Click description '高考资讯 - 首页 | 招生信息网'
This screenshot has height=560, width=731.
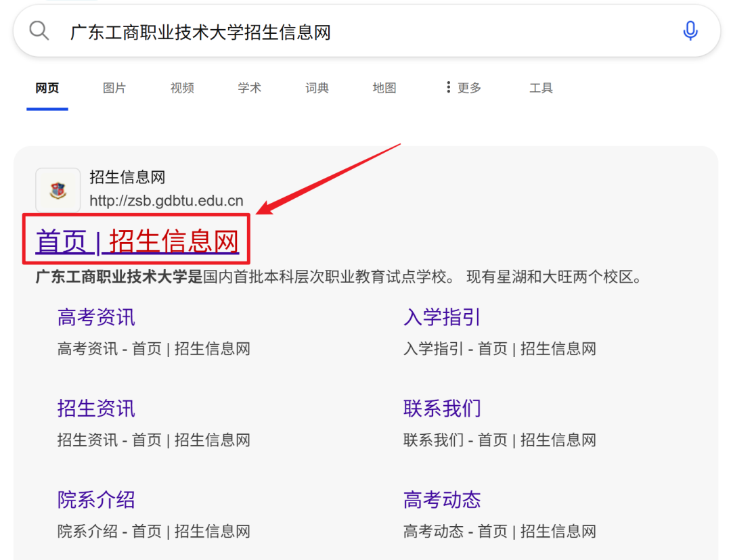click(154, 348)
